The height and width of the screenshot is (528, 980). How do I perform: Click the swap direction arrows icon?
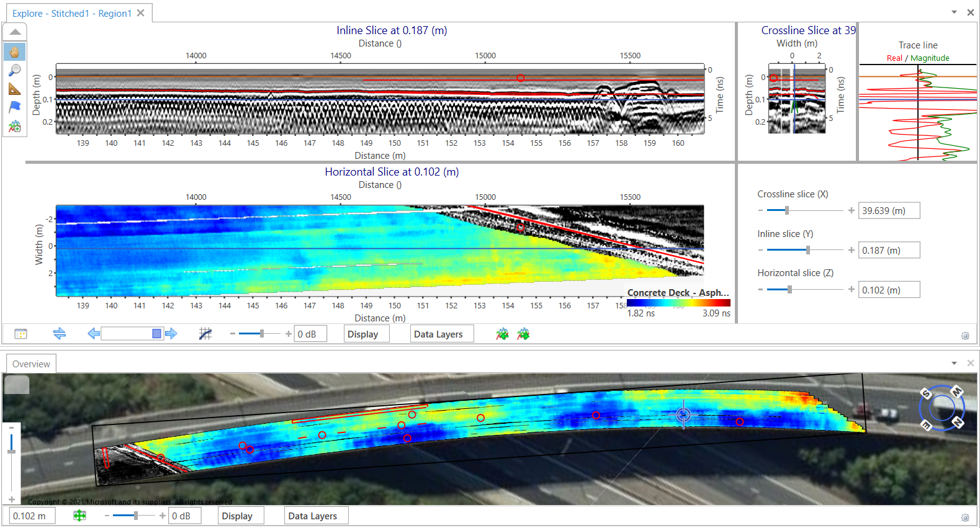pyautogui.click(x=60, y=334)
